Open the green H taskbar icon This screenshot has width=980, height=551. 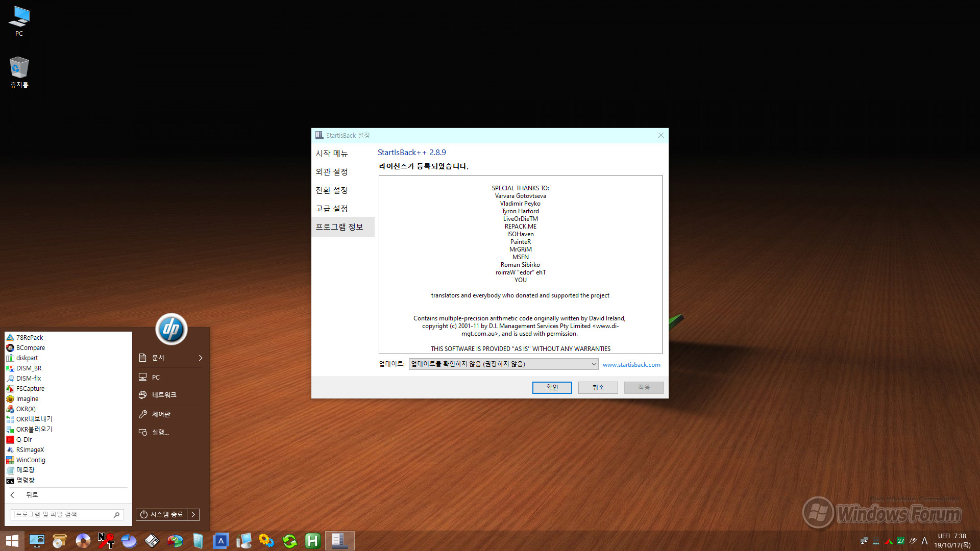pos(312,541)
